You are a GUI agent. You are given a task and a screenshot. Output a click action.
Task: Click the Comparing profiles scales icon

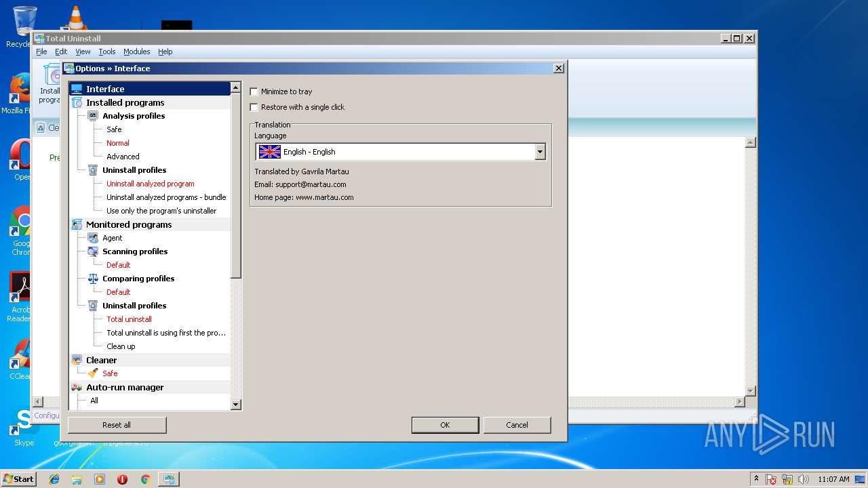[x=93, y=279]
